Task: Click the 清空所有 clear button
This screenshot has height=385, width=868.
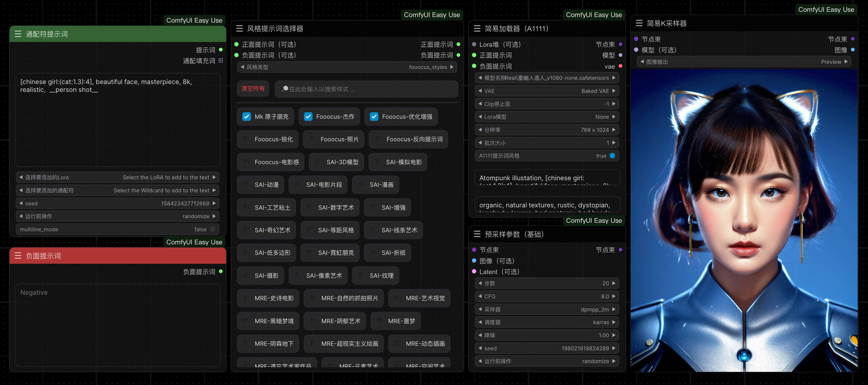Action: (253, 89)
